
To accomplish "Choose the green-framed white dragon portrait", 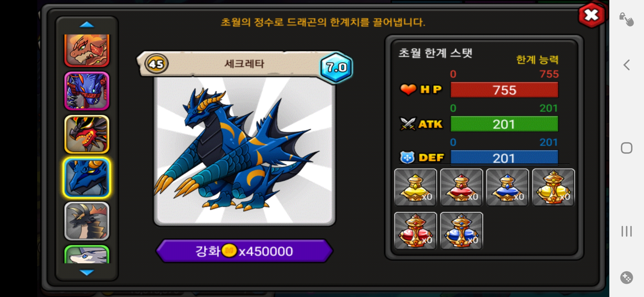I will (87, 254).
